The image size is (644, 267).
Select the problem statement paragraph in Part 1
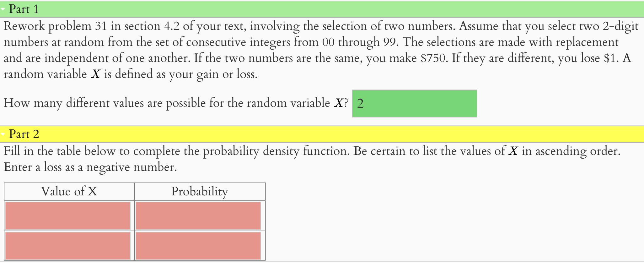point(314,50)
